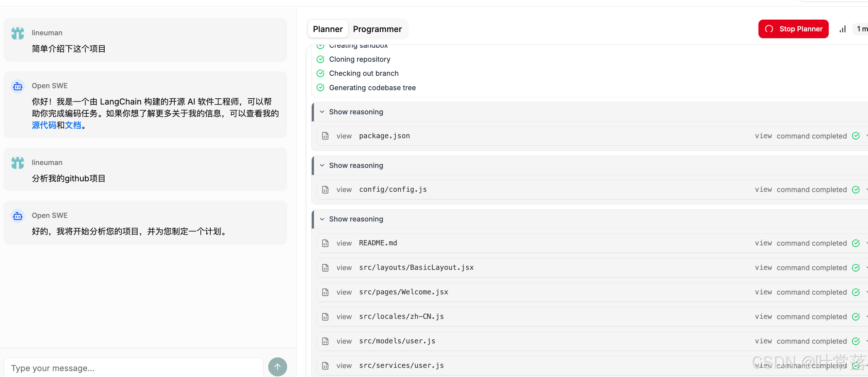Switch to the Programmer tab
Image resolution: width=868 pixels, height=377 pixels.
[x=377, y=29]
